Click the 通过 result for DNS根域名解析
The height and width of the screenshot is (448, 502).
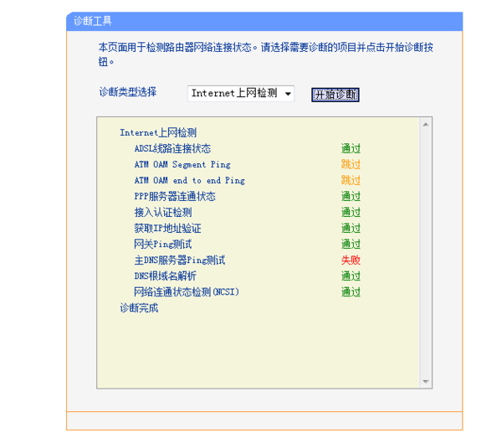tap(351, 275)
